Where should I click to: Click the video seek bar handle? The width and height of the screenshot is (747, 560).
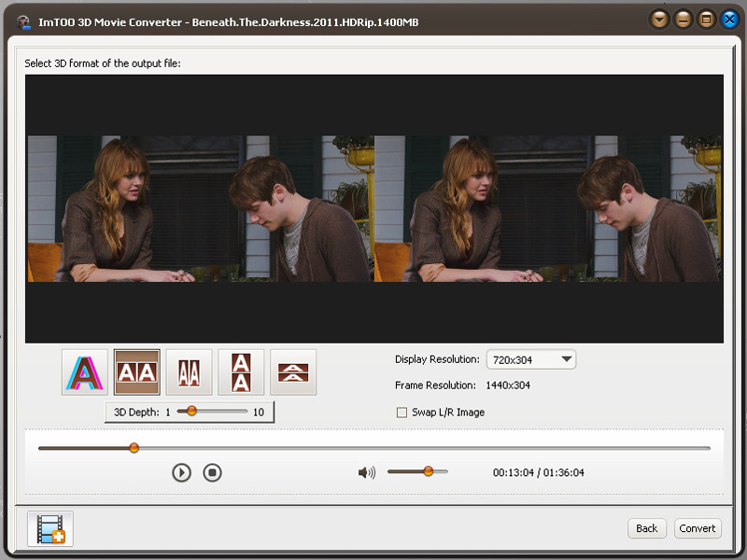(134, 448)
